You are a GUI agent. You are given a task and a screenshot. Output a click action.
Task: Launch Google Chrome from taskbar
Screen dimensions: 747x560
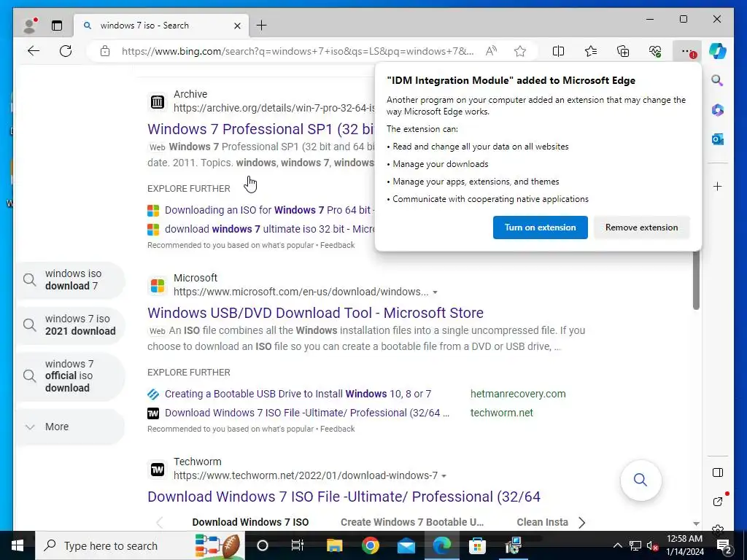pyautogui.click(x=370, y=545)
